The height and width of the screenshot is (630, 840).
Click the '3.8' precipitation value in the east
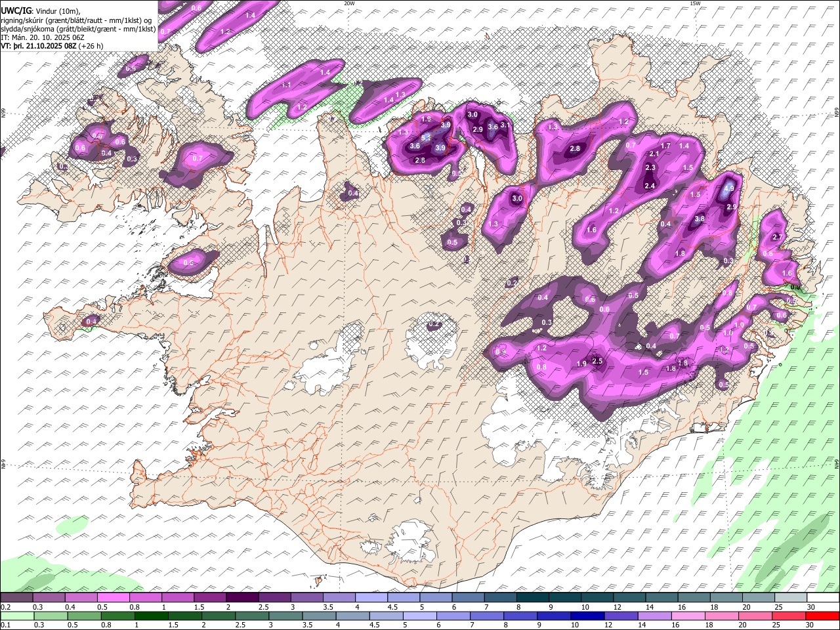[x=700, y=219]
